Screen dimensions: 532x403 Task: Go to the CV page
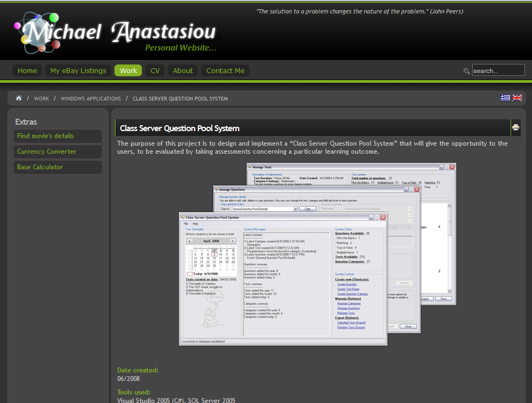pos(155,70)
